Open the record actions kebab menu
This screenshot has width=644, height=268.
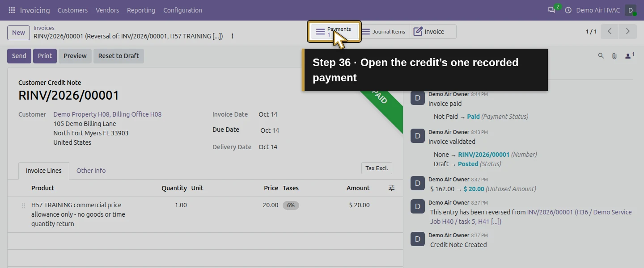pyautogui.click(x=232, y=36)
